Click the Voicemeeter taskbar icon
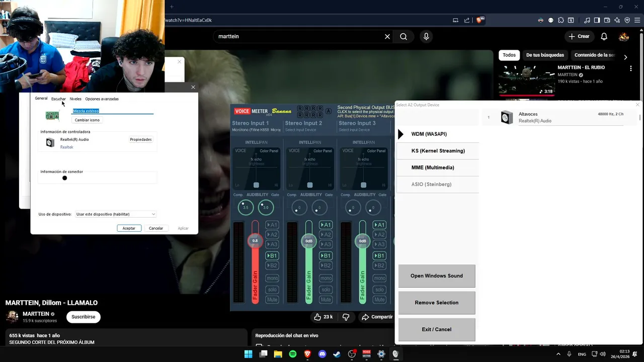The width and height of the screenshot is (644, 362). coord(367,354)
